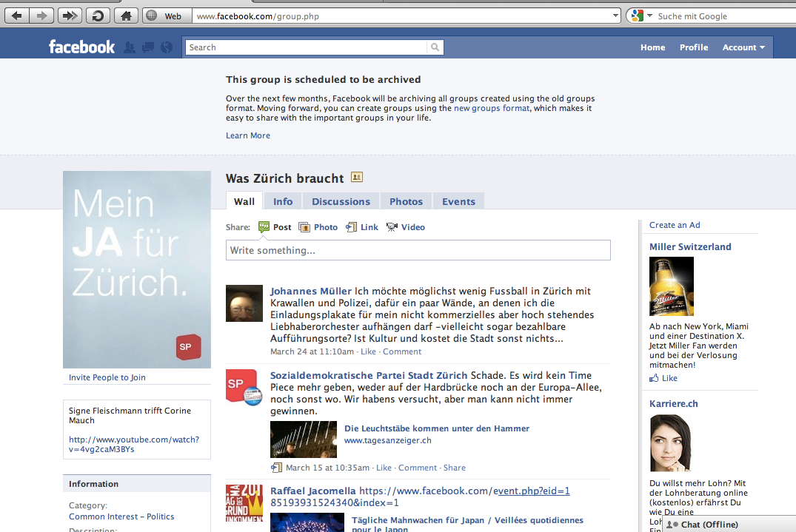
Task: Click the browser forward arrow button
Action: (41, 16)
